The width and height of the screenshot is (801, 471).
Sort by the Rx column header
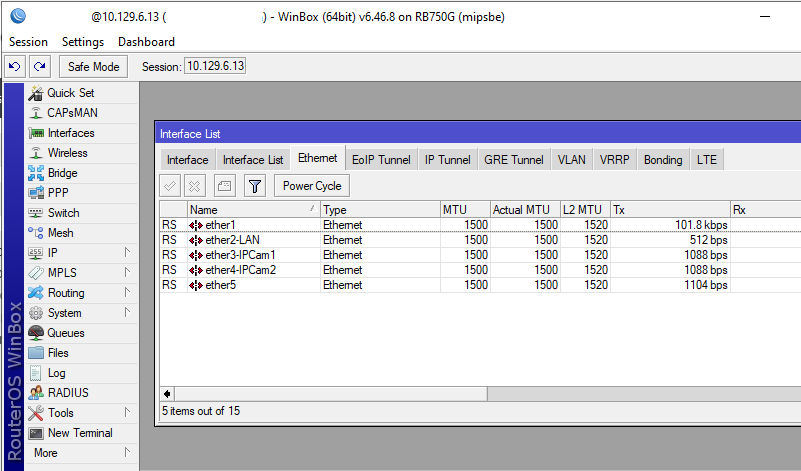pos(766,210)
